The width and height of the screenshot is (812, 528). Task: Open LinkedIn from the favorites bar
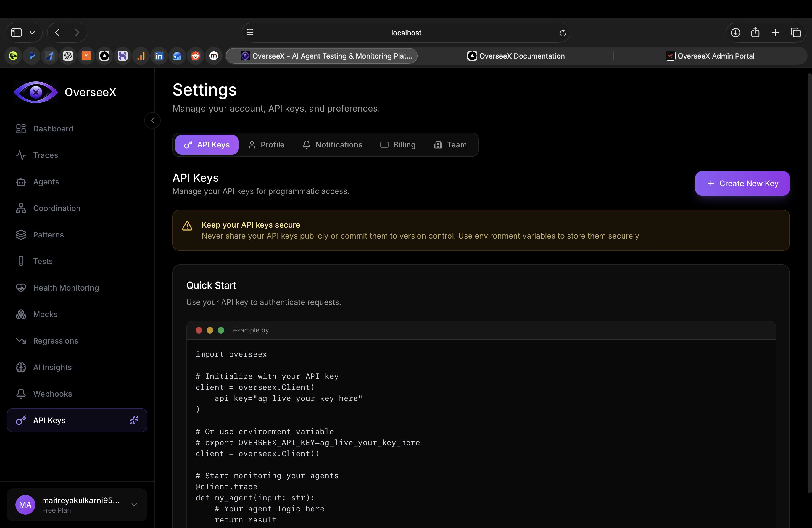coord(159,56)
